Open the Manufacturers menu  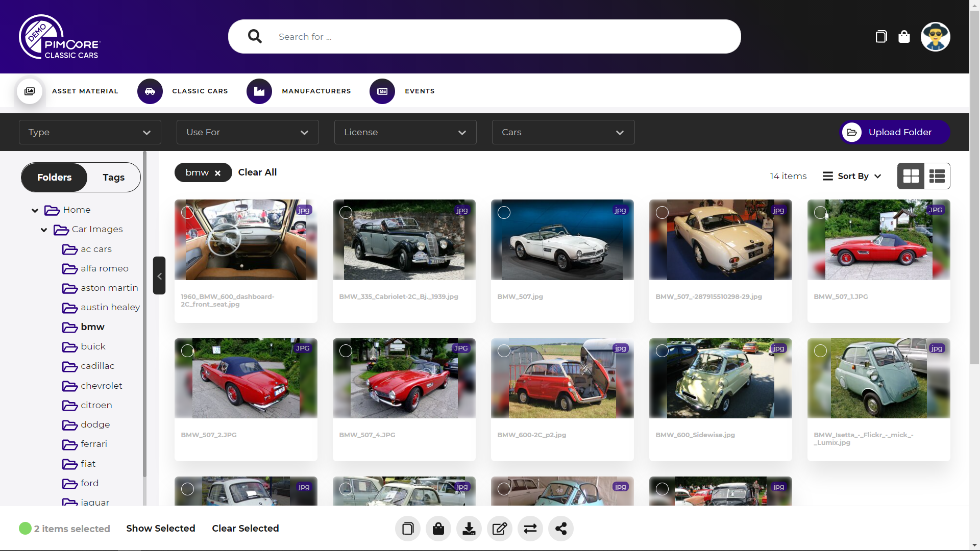click(316, 91)
